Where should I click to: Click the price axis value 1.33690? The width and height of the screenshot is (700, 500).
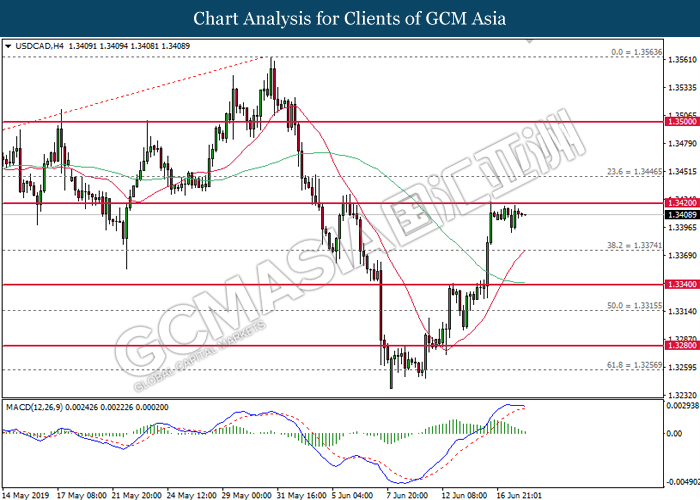pyautogui.click(x=682, y=256)
